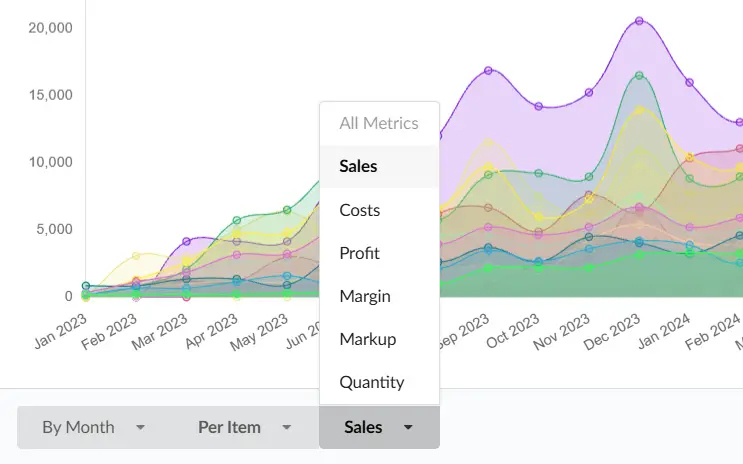Select Sales in the metrics menu
Viewport: 743px width, 464px height.
pos(379,166)
